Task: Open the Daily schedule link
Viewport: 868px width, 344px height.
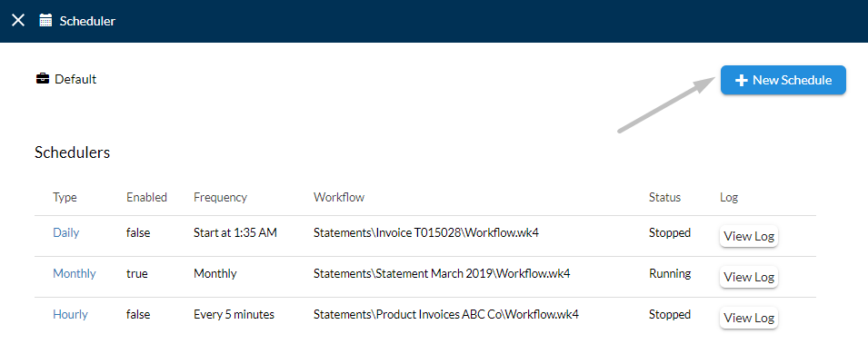Action: (65, 232)
